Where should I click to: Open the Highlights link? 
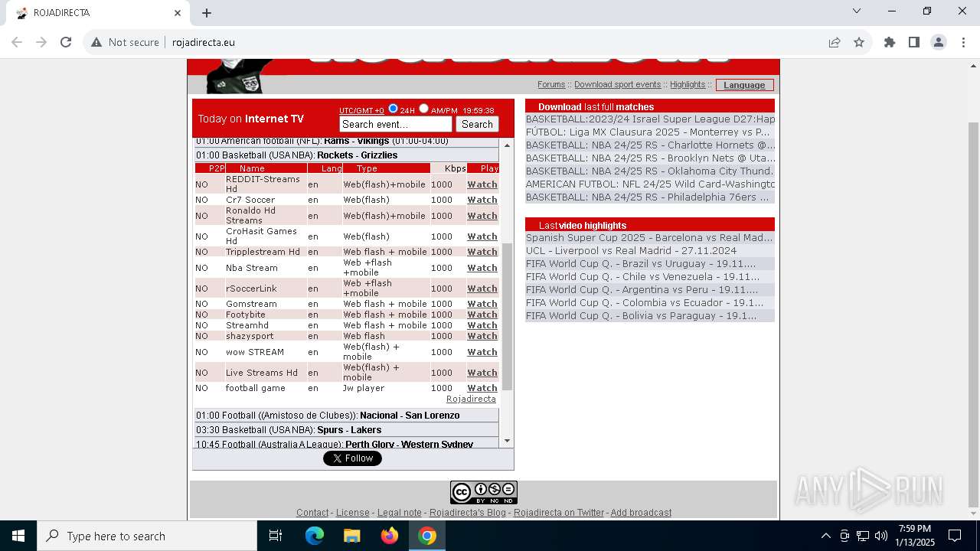click(688, 84)
